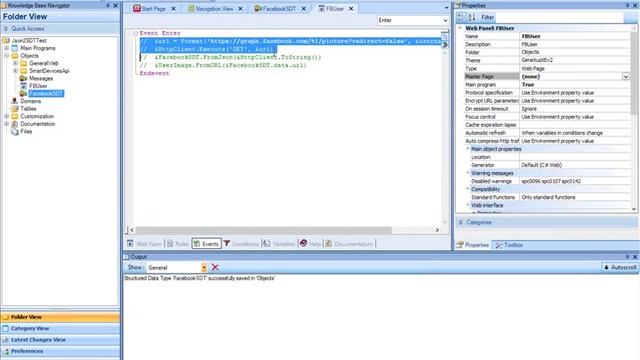Collapse Warning messages group
The width and height of the screenshot is (640, 360).
pos(468,173)
